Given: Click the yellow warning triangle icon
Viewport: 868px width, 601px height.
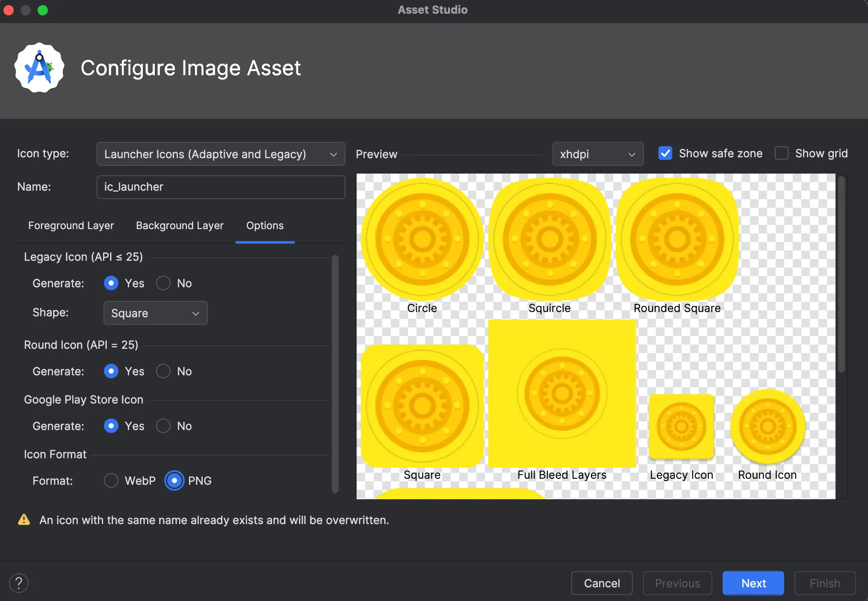Looking at the screenshot, I should click(x=24, y=520).
